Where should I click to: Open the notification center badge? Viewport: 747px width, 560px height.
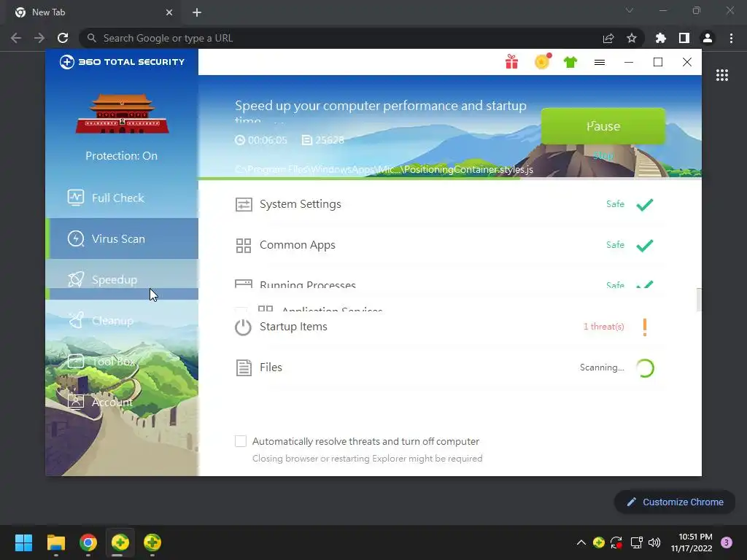click(x=727, y=542)
